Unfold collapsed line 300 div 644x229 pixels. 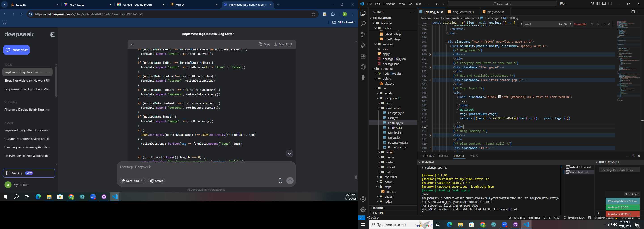430,55
